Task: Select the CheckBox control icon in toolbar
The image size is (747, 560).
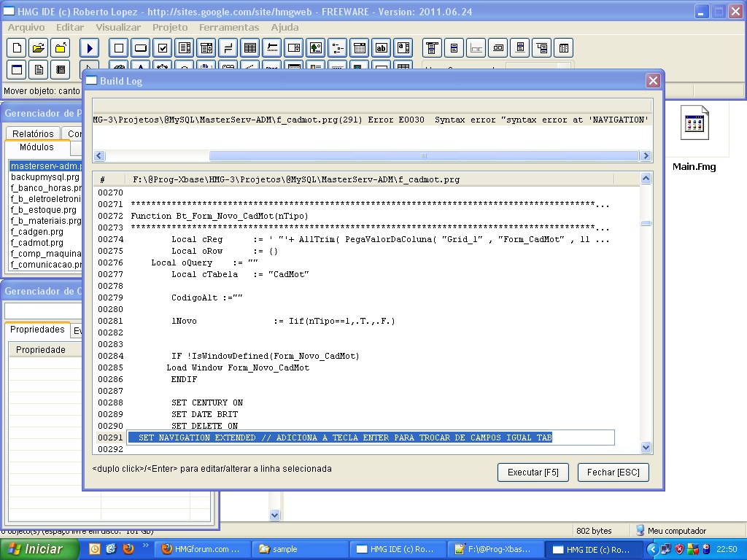Action: (x=163, y=48)
